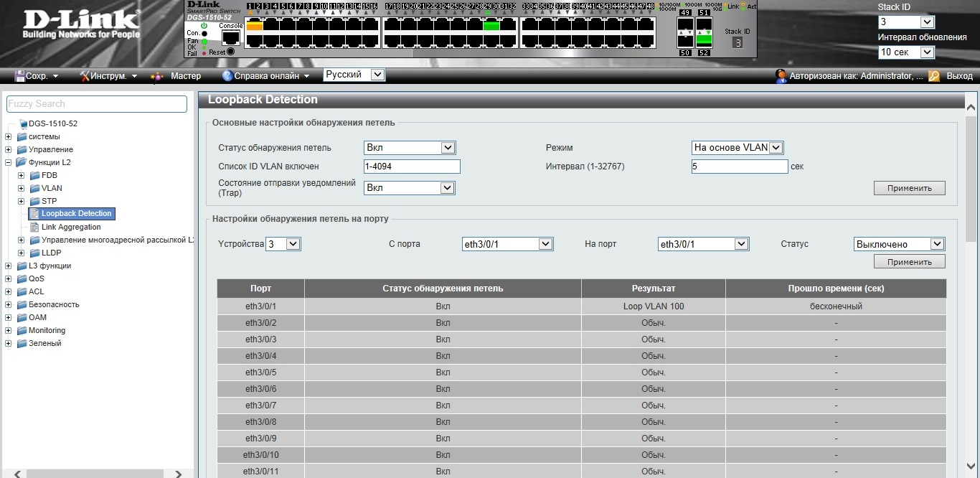Click the Wizard (Мастер) icon

pos(157,76)
